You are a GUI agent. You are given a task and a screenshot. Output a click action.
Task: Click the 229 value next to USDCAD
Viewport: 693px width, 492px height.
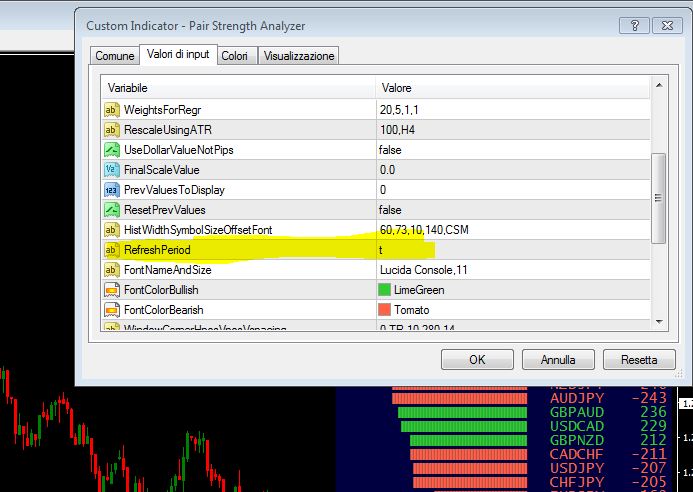click(653, 427)
